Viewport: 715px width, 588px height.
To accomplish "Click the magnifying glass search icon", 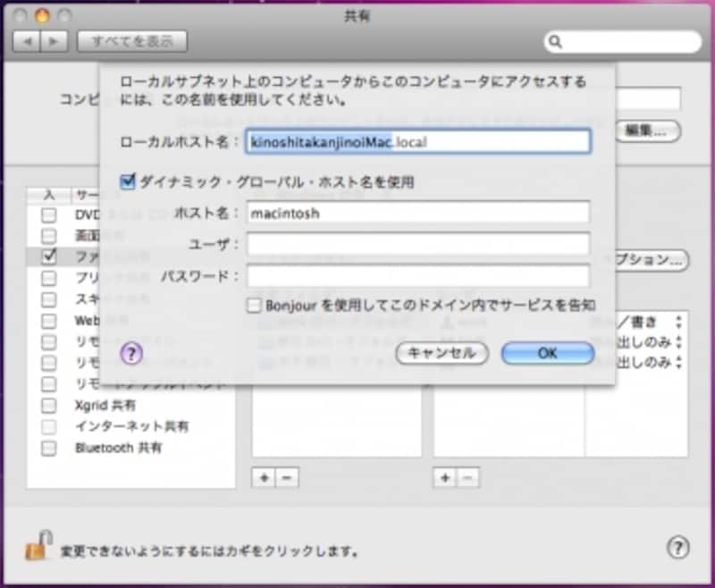I will 555,42.
